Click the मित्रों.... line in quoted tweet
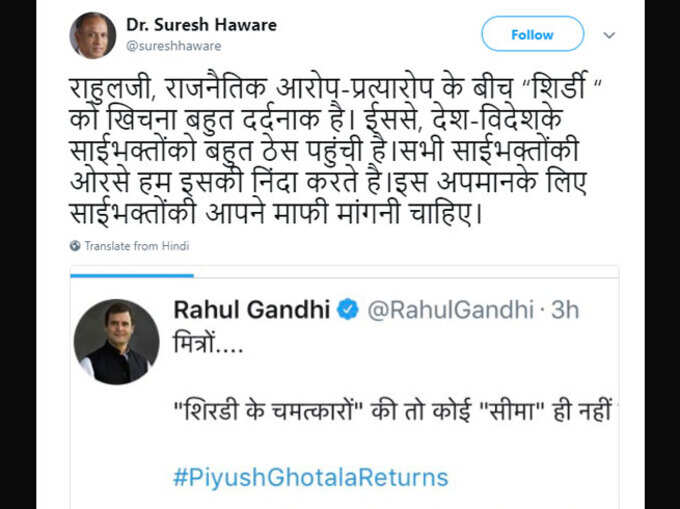Viewport: 680px width, 509px height. tap(208, 344)
